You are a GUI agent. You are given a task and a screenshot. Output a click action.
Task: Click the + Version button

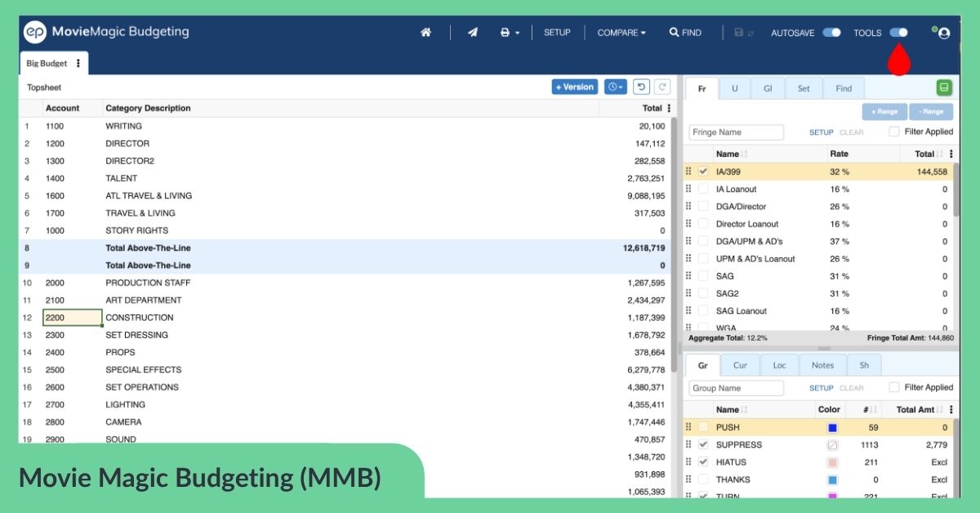coord(575,87)
